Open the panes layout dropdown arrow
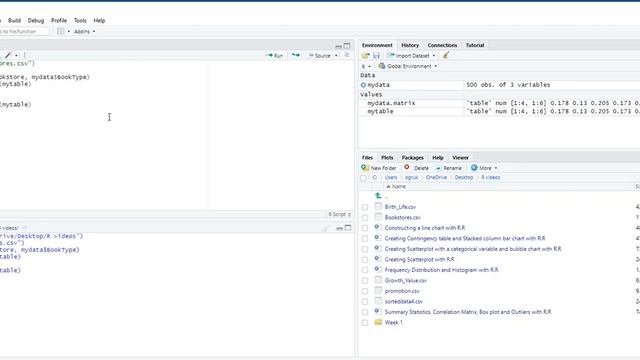The width and height of the screenshot is (640, 360). pyautogui.click(x=69, y=31)
